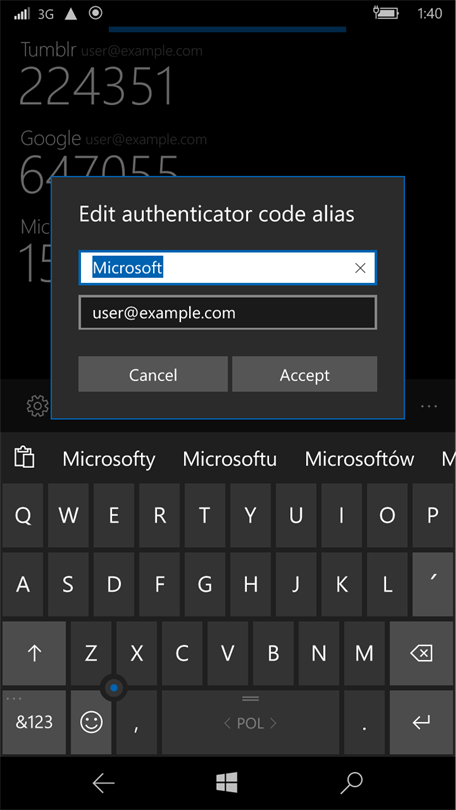The width and height of the screenshot is (456, 810).
Task: Tap the M key
Action: pyautogui.click(x=365, y=653)
